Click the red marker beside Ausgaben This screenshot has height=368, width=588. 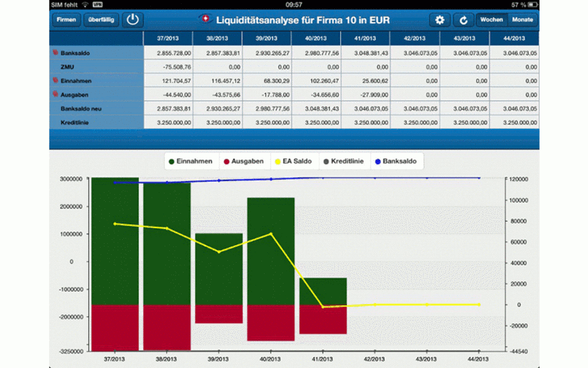click(56, 94)
